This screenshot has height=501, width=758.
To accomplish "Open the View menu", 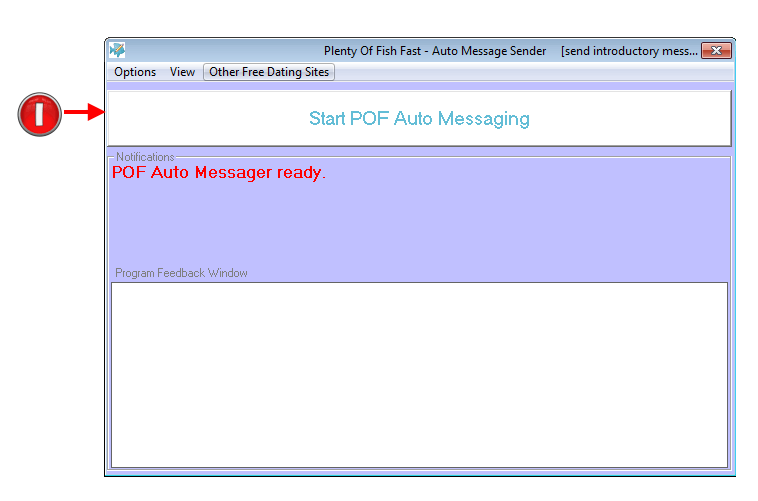I will (182, 72).
